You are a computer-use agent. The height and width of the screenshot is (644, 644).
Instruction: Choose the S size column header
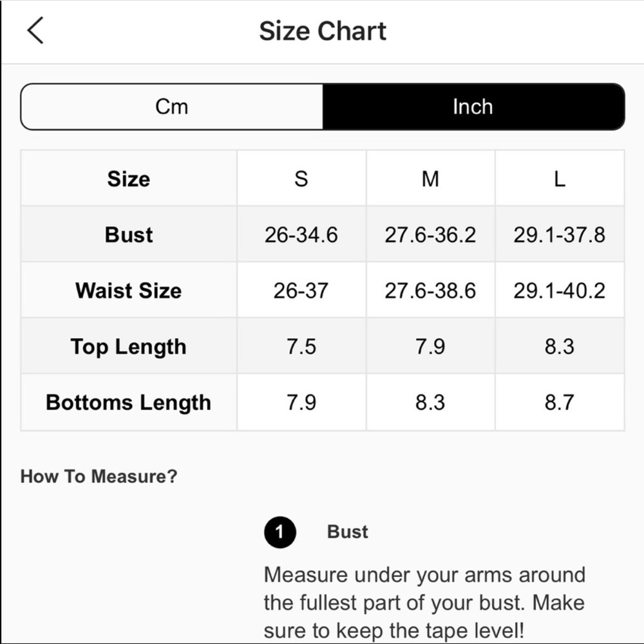click(301, 178)
